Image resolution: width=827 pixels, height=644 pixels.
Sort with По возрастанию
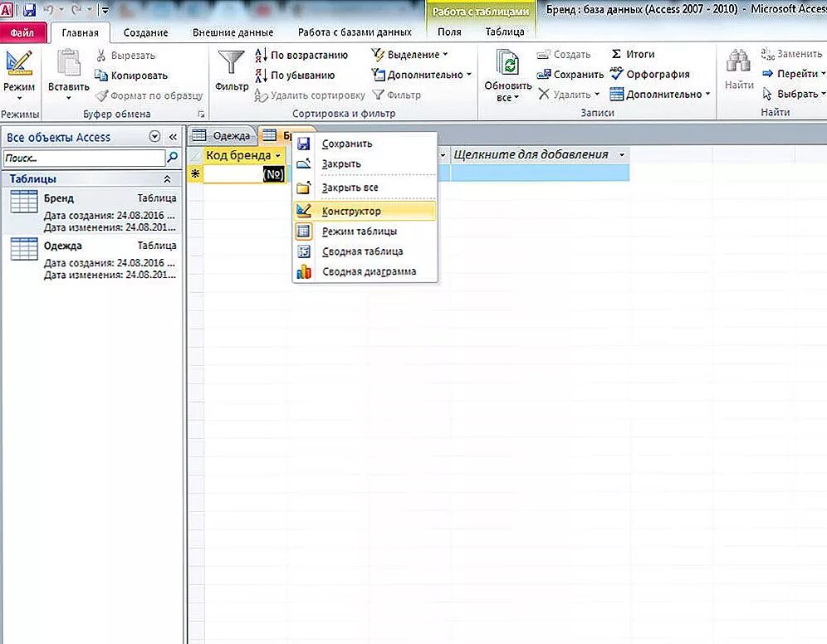click(301, 55)
